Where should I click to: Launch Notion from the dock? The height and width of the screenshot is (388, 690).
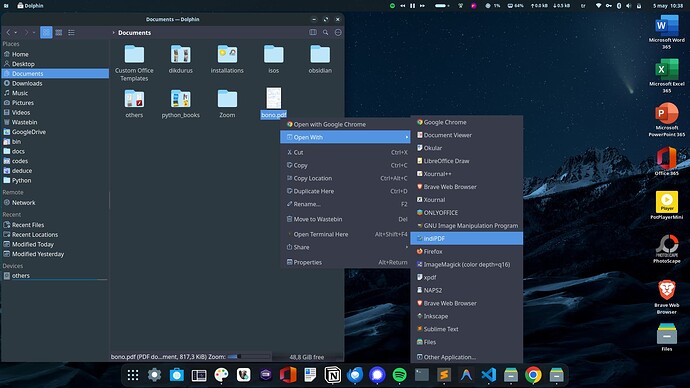pyautogui.click(x=333, y=375)
